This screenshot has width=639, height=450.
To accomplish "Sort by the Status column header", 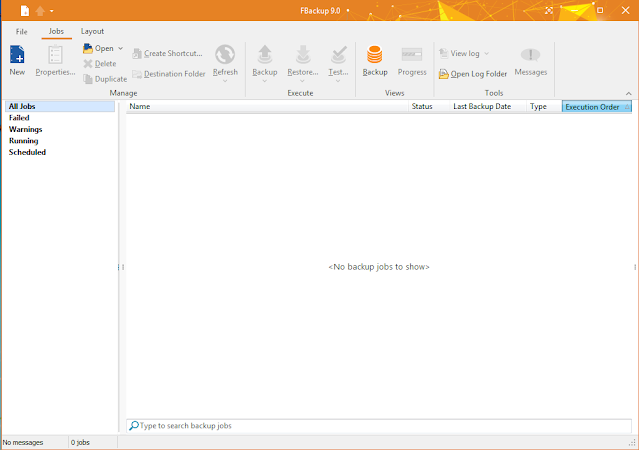I will tap(429, 106).
